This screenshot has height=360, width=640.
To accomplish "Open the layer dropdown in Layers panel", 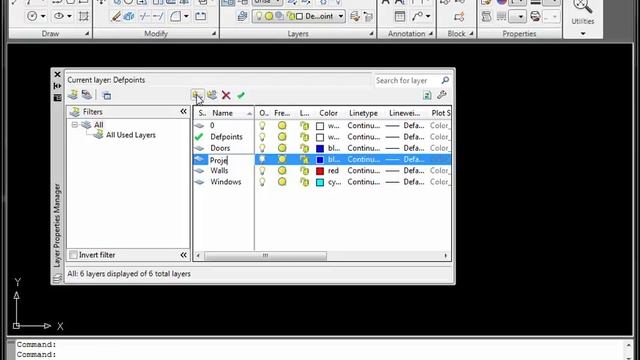I will click(341, 16).
